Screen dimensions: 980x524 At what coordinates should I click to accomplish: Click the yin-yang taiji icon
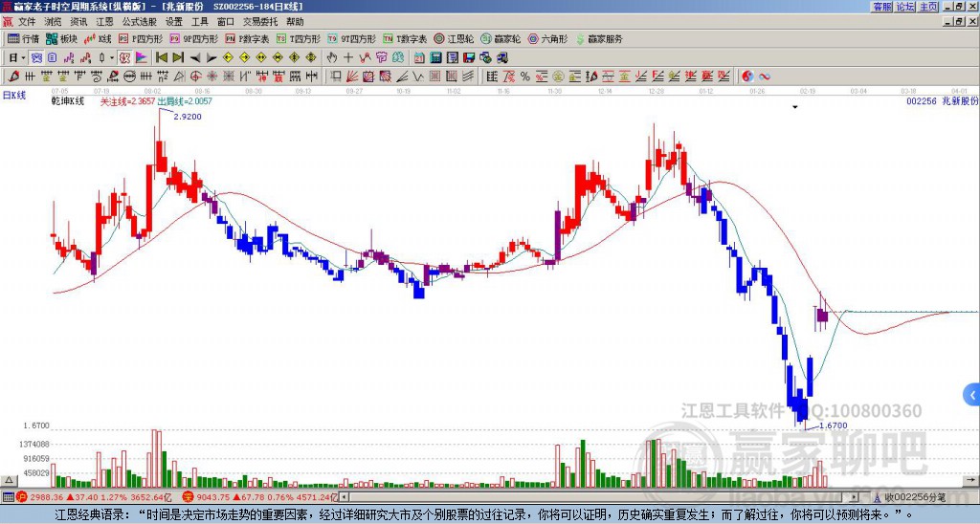click(747, 76)
